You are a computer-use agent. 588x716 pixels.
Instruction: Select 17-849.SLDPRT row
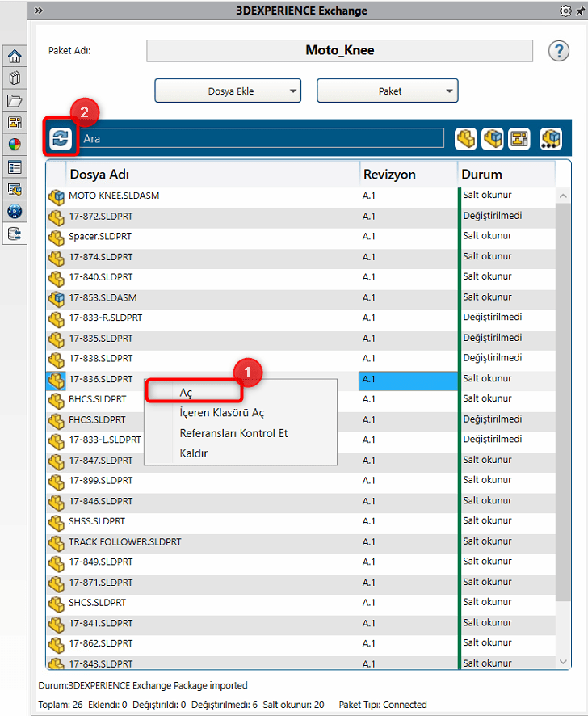(300, 562)
